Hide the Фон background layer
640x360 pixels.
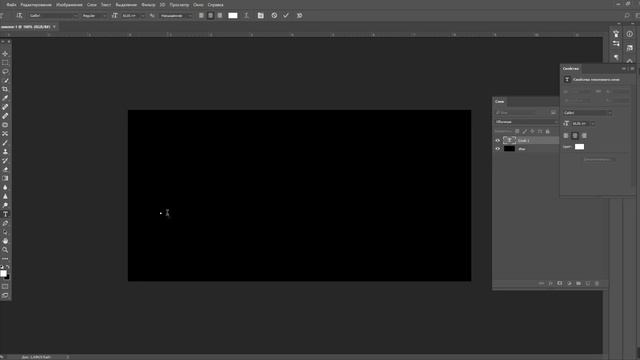498,149
